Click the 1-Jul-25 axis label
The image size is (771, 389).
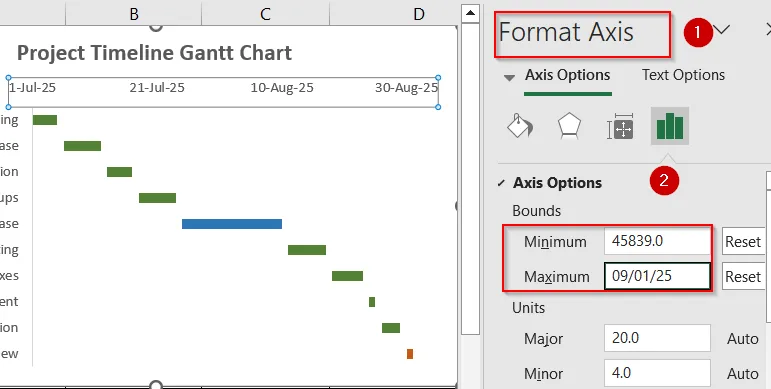pyautogui.click(x=32, y=88)
